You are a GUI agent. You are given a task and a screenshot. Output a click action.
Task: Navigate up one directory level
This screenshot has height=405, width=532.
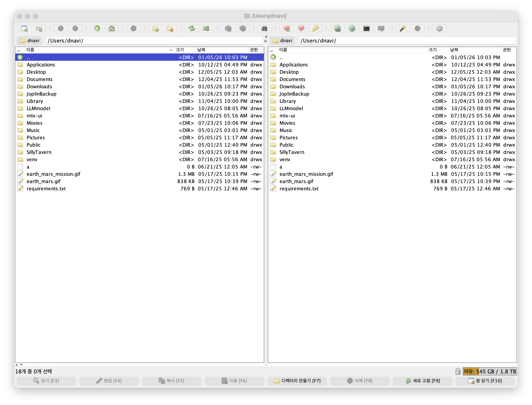pos(97,28)
